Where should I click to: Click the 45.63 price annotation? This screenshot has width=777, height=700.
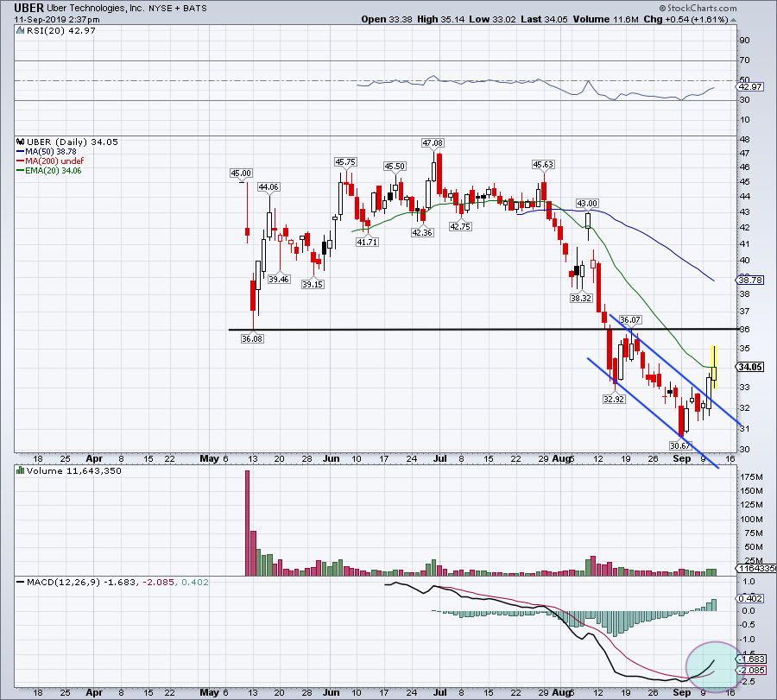point(543,165)
